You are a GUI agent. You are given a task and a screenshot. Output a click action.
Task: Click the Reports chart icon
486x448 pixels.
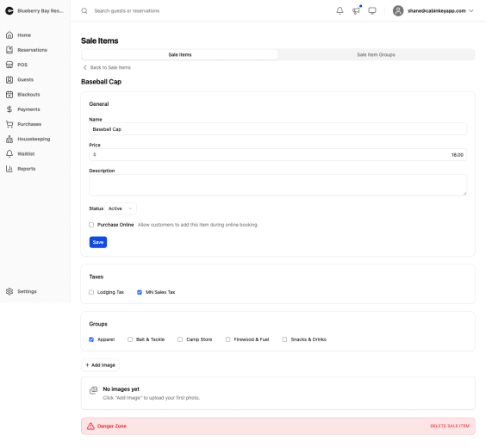click(9, 169)
